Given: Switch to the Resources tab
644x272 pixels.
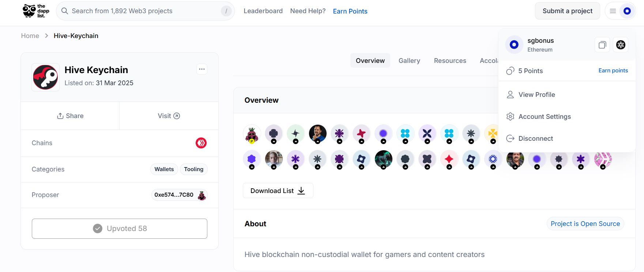Looking at the screenshot, I should coord(450,61).
